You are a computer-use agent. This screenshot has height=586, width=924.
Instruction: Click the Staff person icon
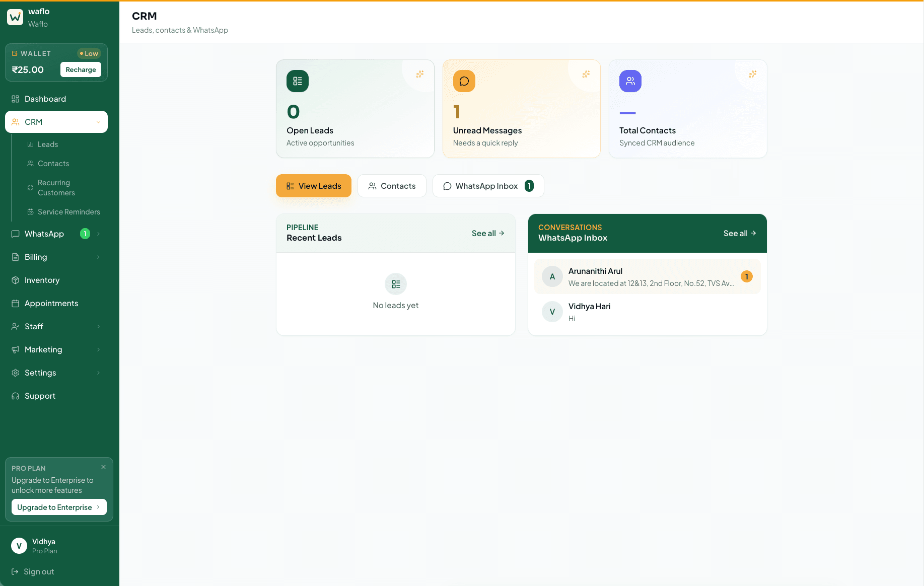[16, 326]
